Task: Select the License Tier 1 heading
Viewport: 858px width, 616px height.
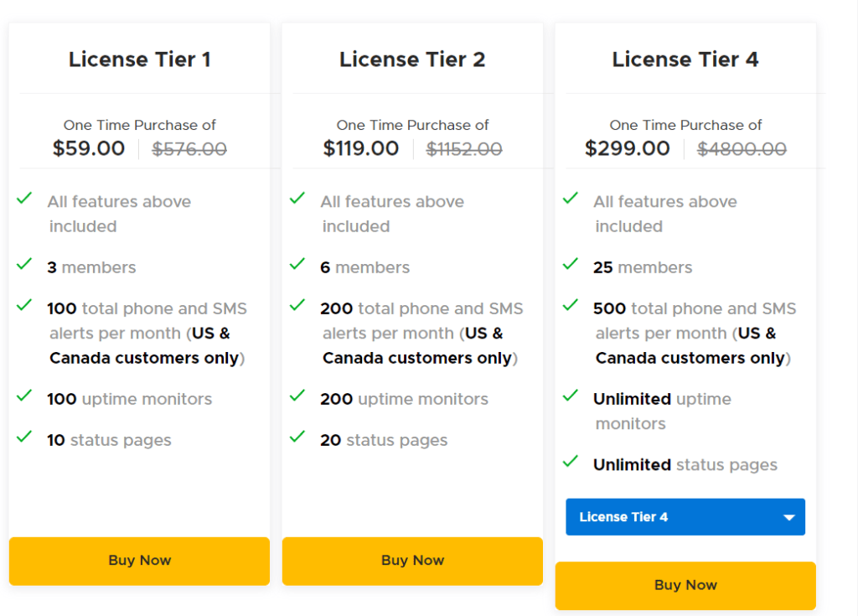Action: tap(139, 60)
